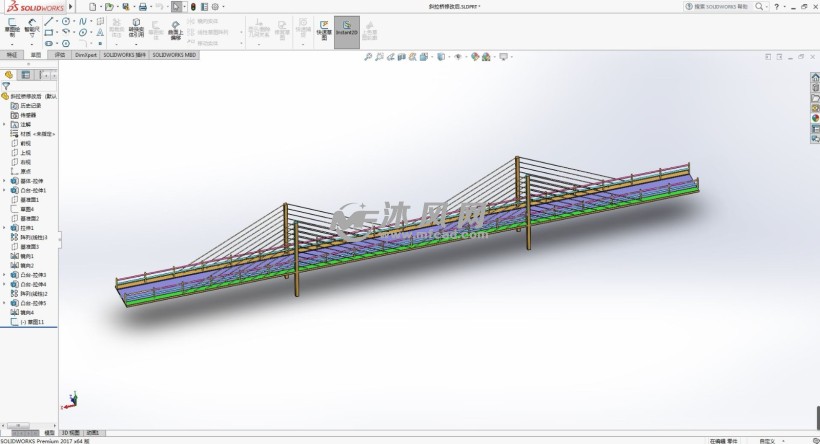
Task: Switch to the 3D 视图 bottom tab
Action: [x=71, y=432]
